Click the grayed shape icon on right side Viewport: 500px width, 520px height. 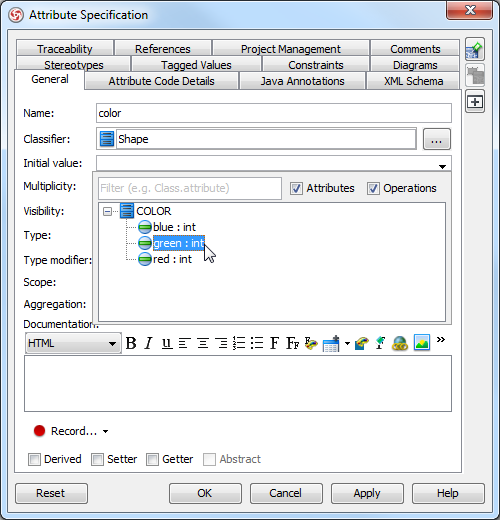point(475,75)
